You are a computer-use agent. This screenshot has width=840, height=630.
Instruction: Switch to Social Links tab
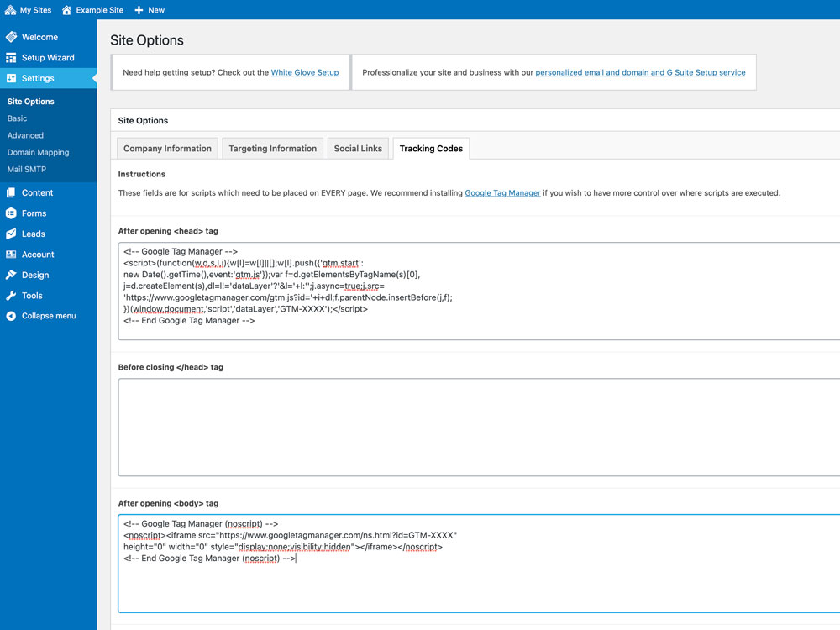(358, 149)
